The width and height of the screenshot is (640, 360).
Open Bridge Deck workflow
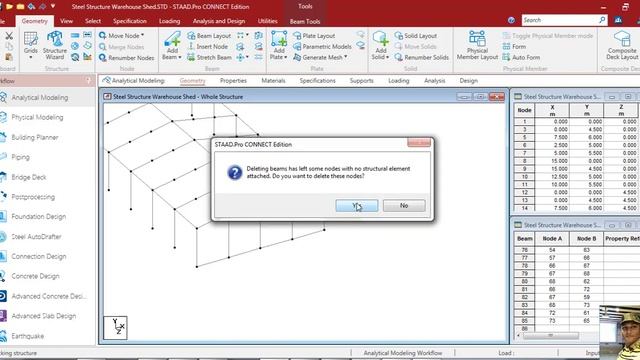(29, 177)
